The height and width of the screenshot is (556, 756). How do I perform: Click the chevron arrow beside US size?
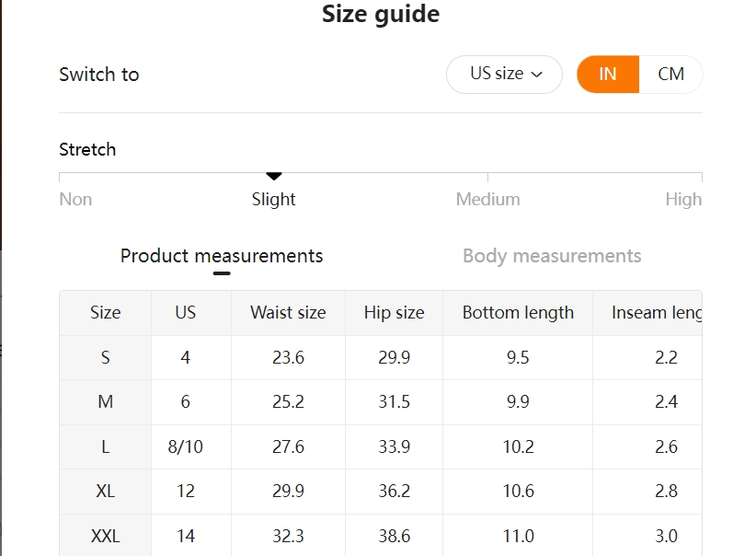pos(536,75)
